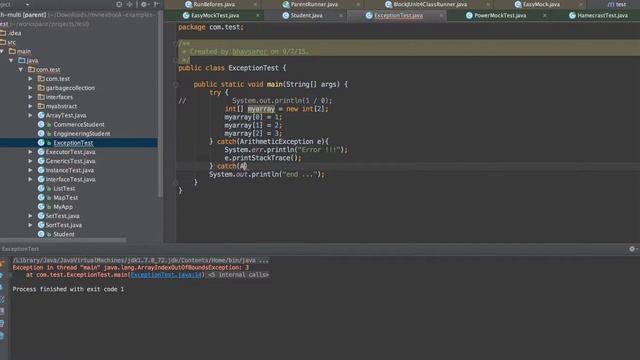The height and width of the screenshot is (360, 640).
Task: Expand the '<5 internal calls>' fold
Action: pos(238,275)
